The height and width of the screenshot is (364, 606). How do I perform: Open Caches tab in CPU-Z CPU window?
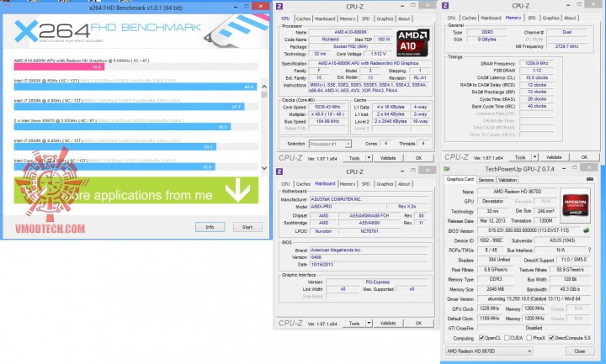pos(303,18)
